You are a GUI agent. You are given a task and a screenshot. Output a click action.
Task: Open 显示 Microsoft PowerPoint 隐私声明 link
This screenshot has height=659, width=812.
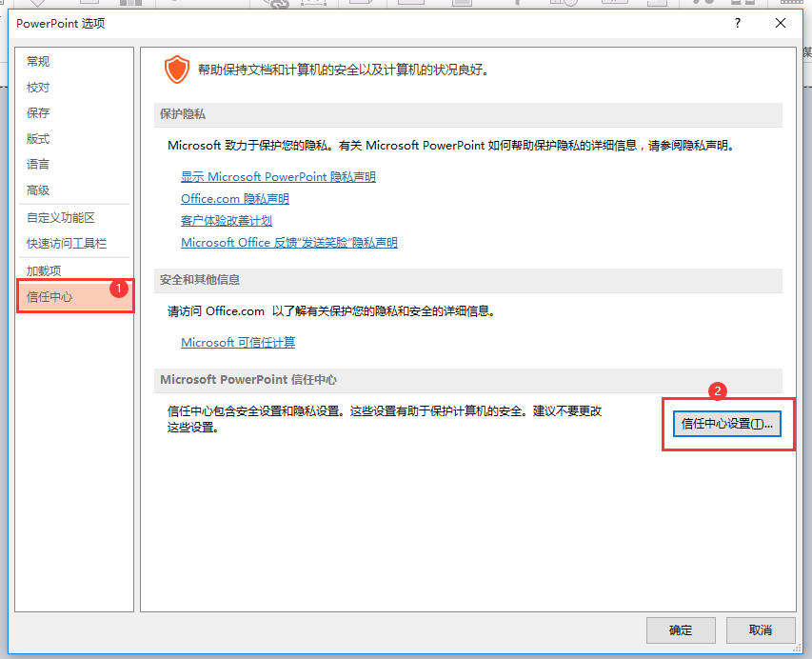coord(278,177)
